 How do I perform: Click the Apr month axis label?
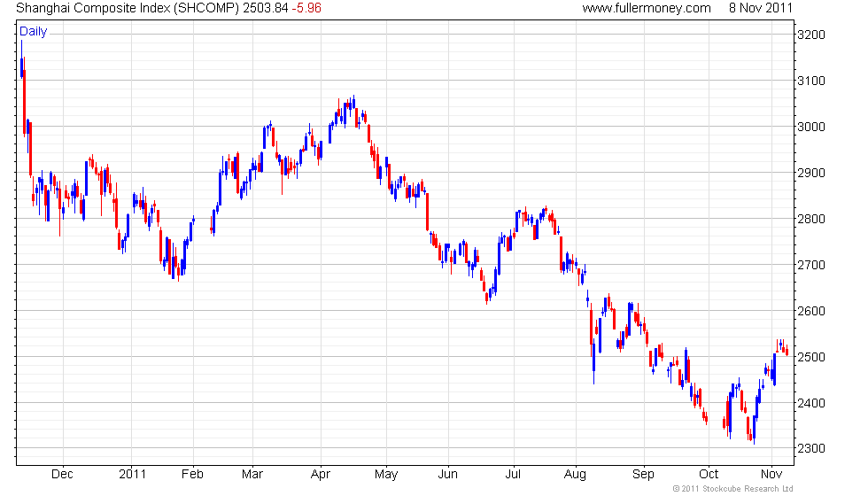[321, 475]
